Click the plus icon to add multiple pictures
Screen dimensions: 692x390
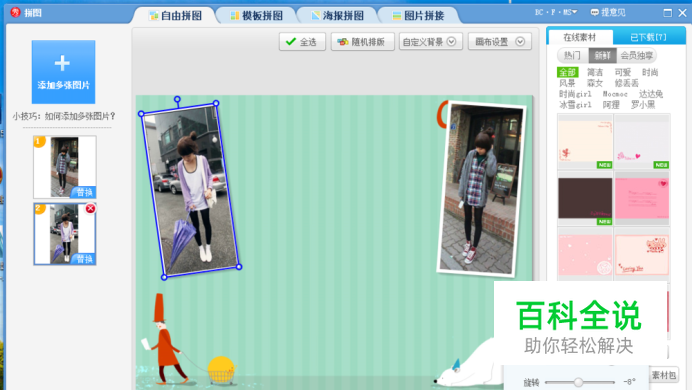[x=62, y=63]
